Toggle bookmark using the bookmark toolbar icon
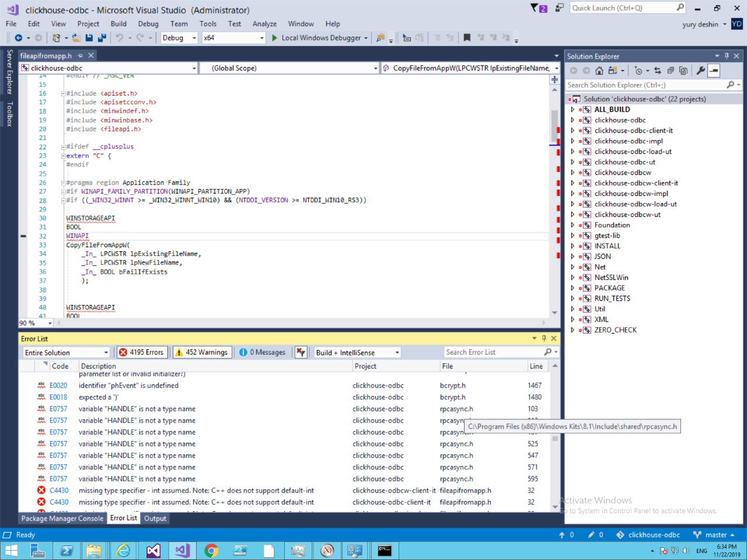 [467, 38]
